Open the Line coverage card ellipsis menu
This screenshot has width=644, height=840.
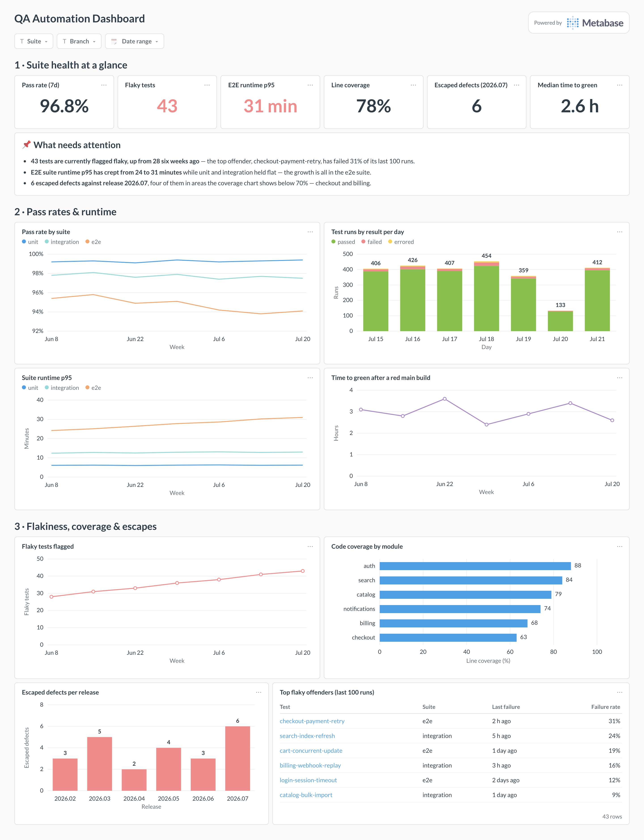pyautogui.click(x=413, y=85)
